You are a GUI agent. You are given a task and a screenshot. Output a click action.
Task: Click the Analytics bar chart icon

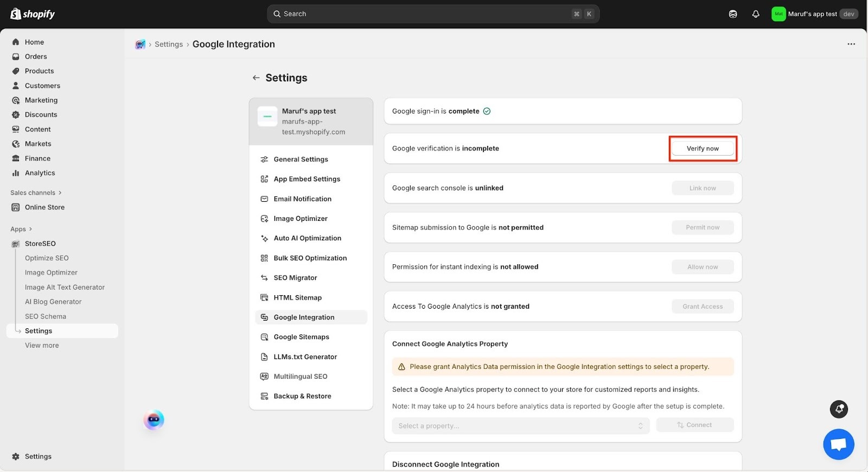[x=16, y=173]
